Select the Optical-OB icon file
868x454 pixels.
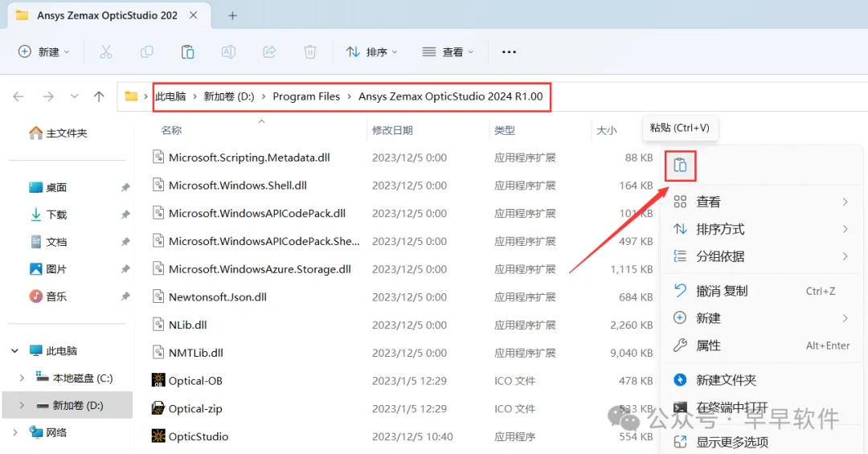pos(187,381)
